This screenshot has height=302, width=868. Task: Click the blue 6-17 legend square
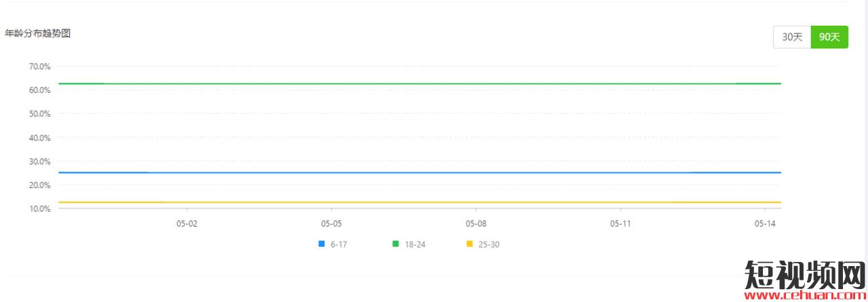pyautogui.click(x=321, y=244)
